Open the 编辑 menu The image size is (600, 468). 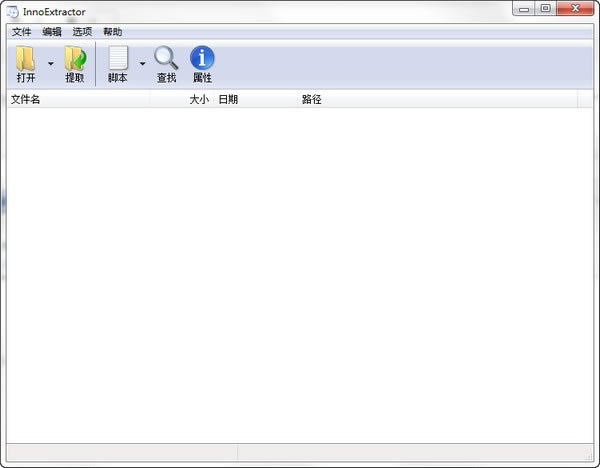click(52, 32)
